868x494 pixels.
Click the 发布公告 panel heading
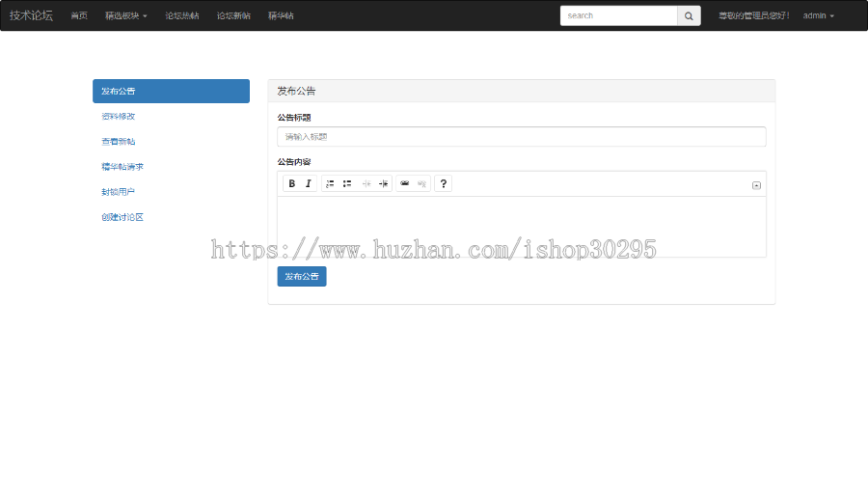[296, 91]
